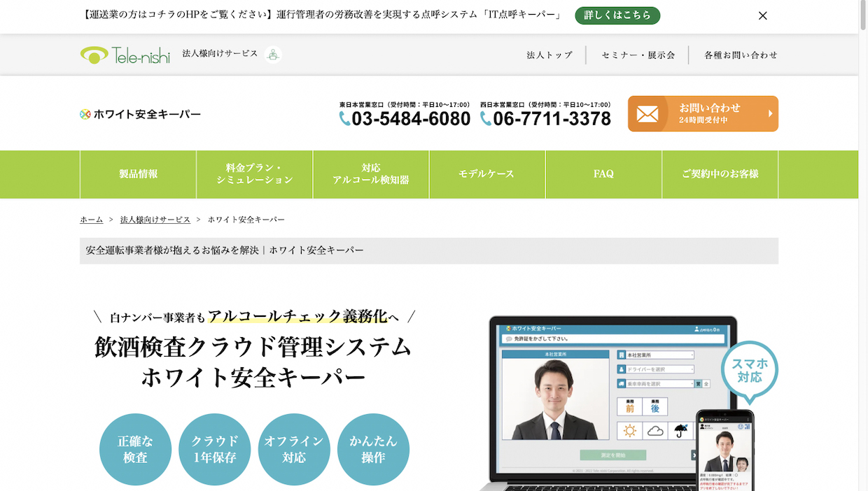The width and height of the screenshot is (868, 491).
Task: Click the オフライン対応 circle badge
Action: [294, 449]
